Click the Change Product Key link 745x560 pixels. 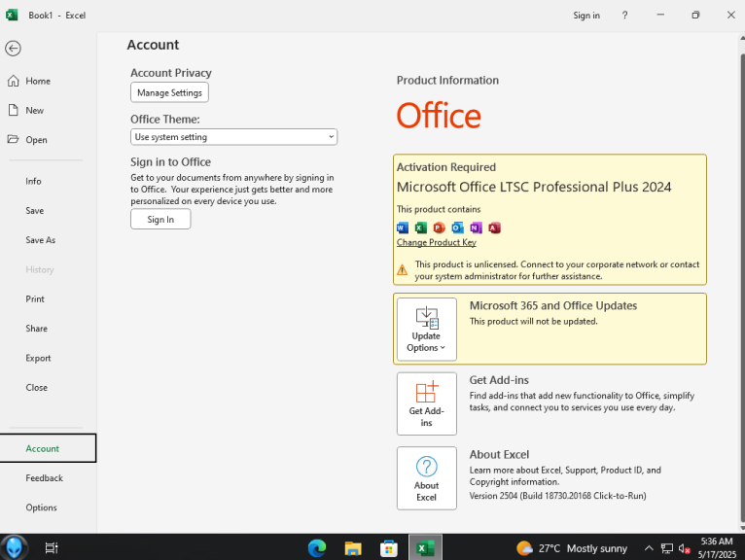click(x=436, y=242)
